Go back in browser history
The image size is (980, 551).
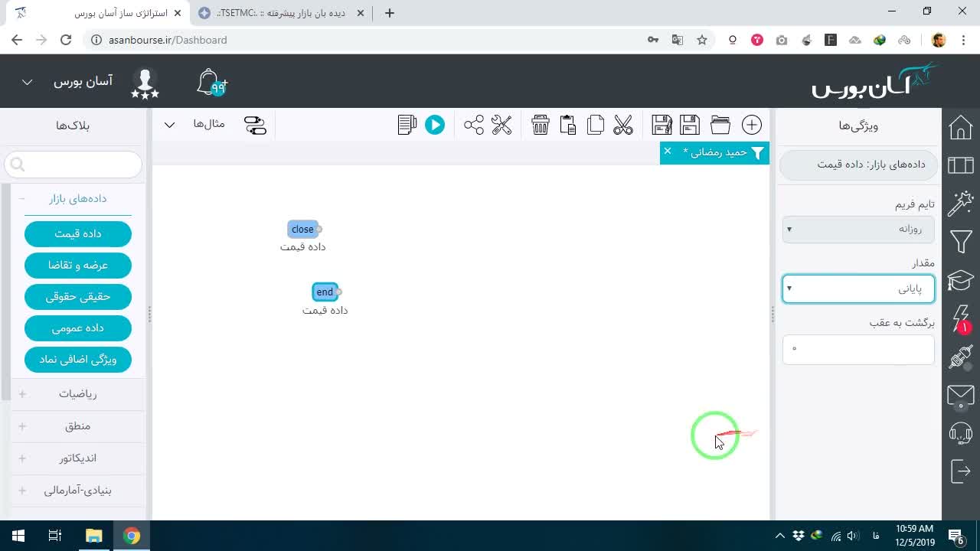[17, 40]
